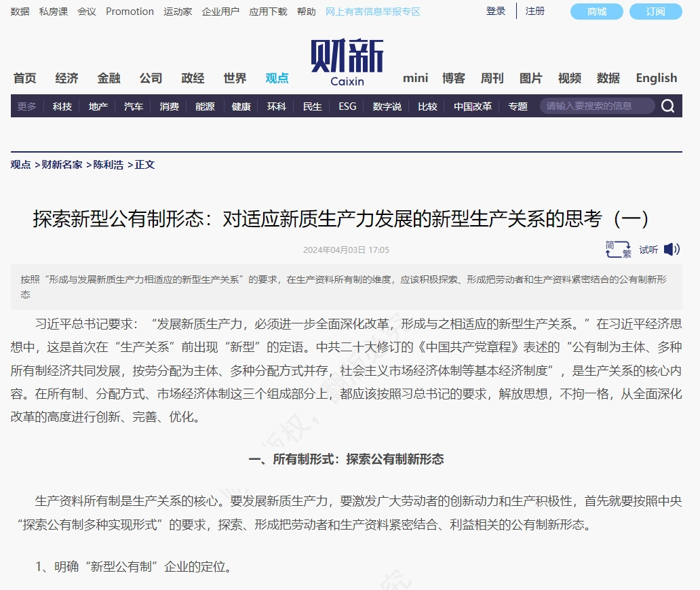
Task: Click the Caixin 财新 logo
Action: coord(347,60)
